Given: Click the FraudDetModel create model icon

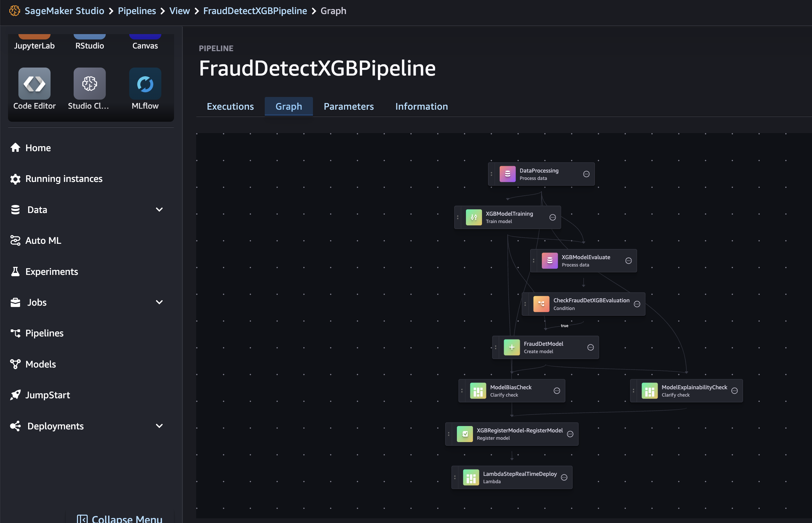Looking at the screenshot, I should (511, 347).
